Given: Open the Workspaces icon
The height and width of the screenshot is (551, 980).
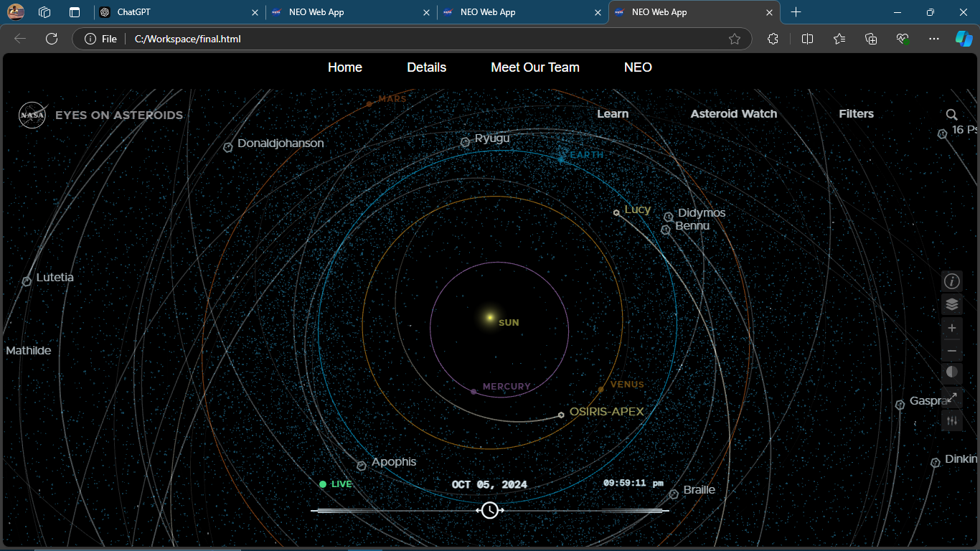Looking at the screenshot, I should [44, 12].
